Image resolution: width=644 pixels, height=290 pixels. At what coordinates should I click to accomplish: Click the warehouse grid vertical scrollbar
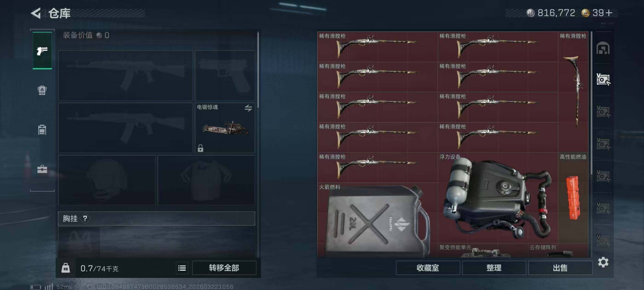click(591, 103)
